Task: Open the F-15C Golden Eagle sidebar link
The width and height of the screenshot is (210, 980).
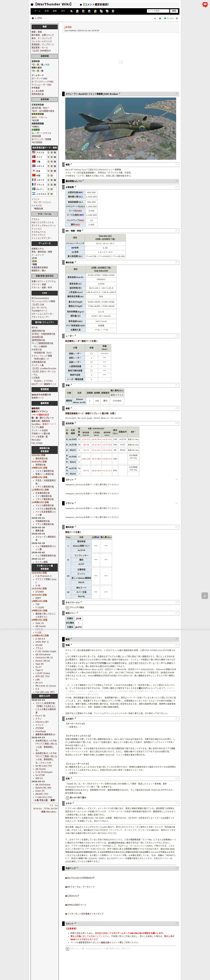Action: [46, 651]
